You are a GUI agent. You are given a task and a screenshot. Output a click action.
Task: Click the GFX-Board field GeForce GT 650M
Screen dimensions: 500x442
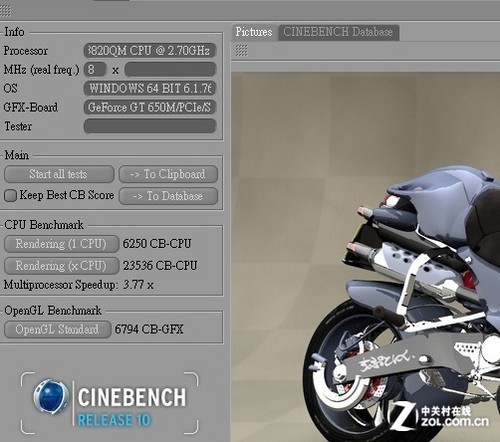(150, 107)
